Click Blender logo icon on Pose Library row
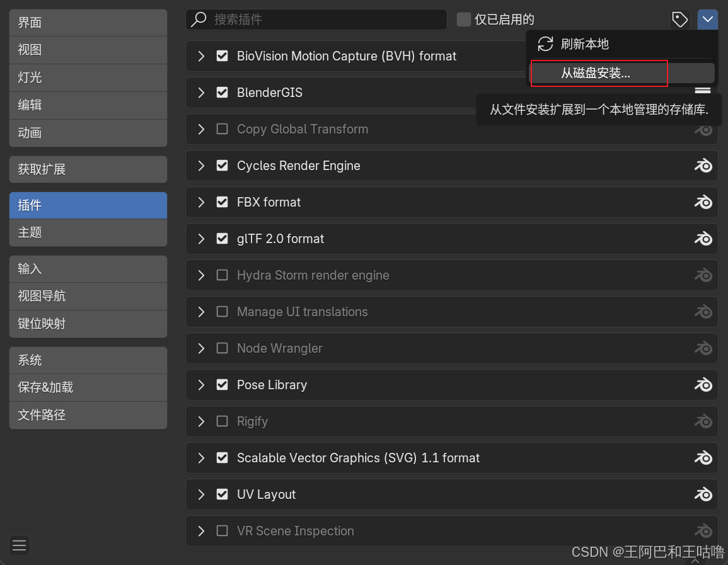 [x=703, y=385]
